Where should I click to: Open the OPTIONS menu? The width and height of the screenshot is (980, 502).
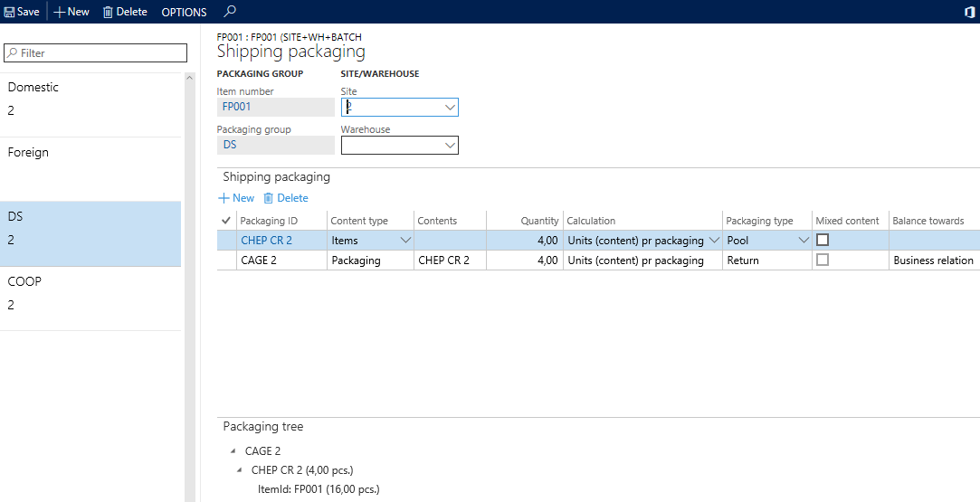point(184,12)
